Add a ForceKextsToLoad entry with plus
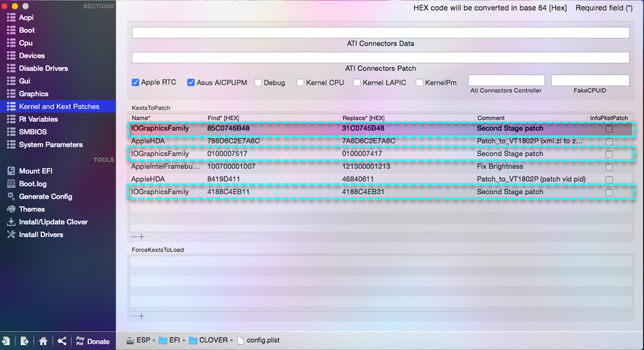The height and width of the screenshot is (350, 644). [142, 316]
